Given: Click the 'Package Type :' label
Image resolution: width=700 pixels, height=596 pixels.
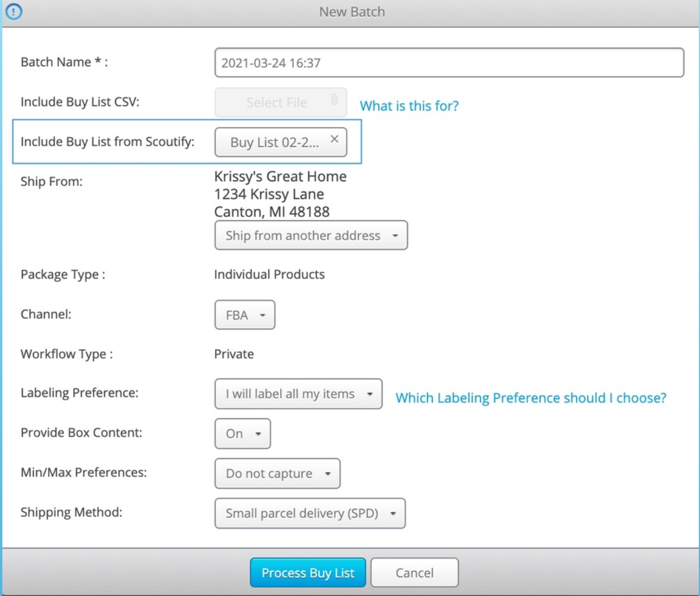Looking at the screenshot, I should point(63,274).
